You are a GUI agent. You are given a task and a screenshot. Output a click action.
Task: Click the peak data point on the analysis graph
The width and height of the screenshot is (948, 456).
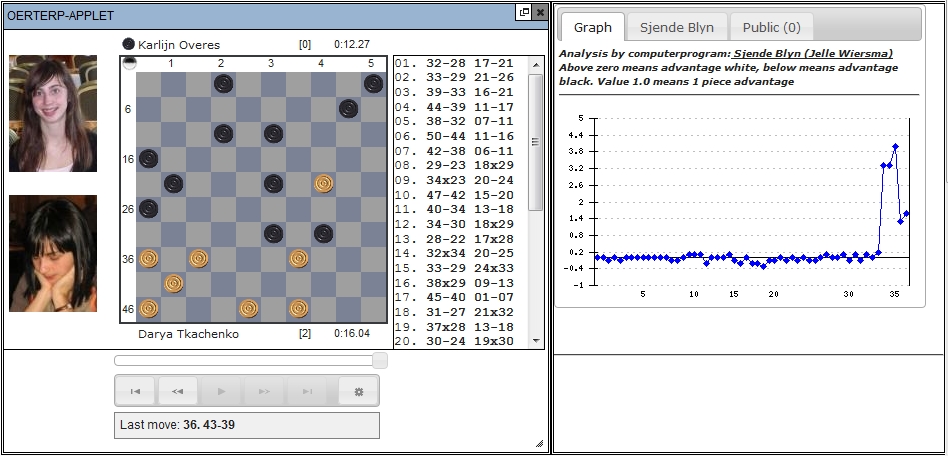(x=895, y=146)
